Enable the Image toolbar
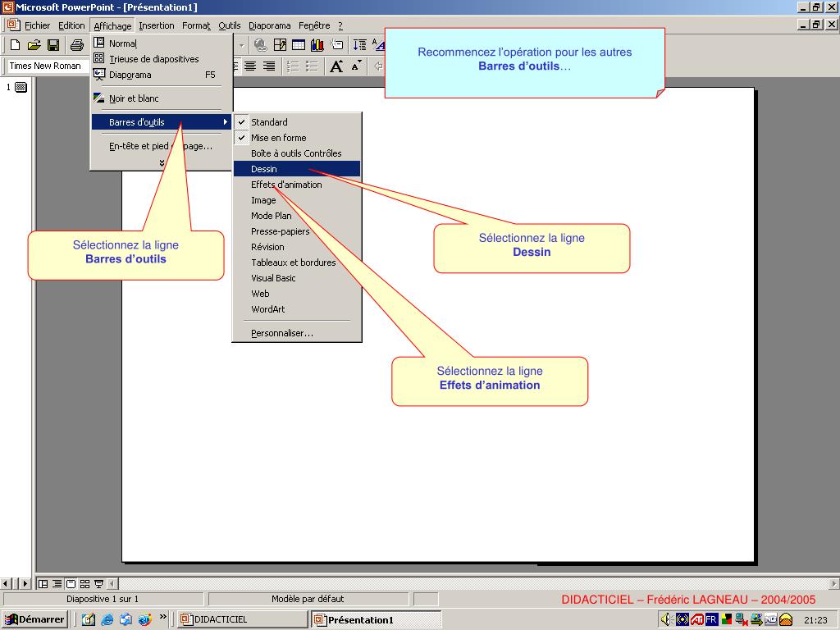840x630 pixels. coord(297,200)
